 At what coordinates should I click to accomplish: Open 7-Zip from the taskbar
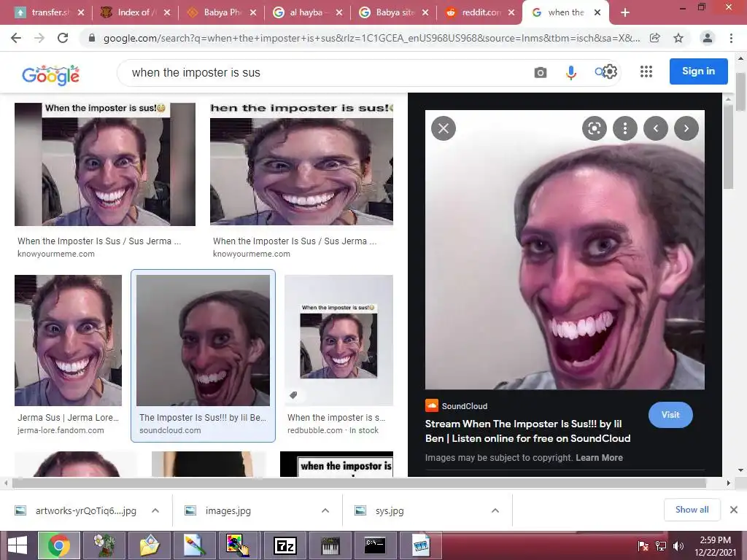(285, 545)
